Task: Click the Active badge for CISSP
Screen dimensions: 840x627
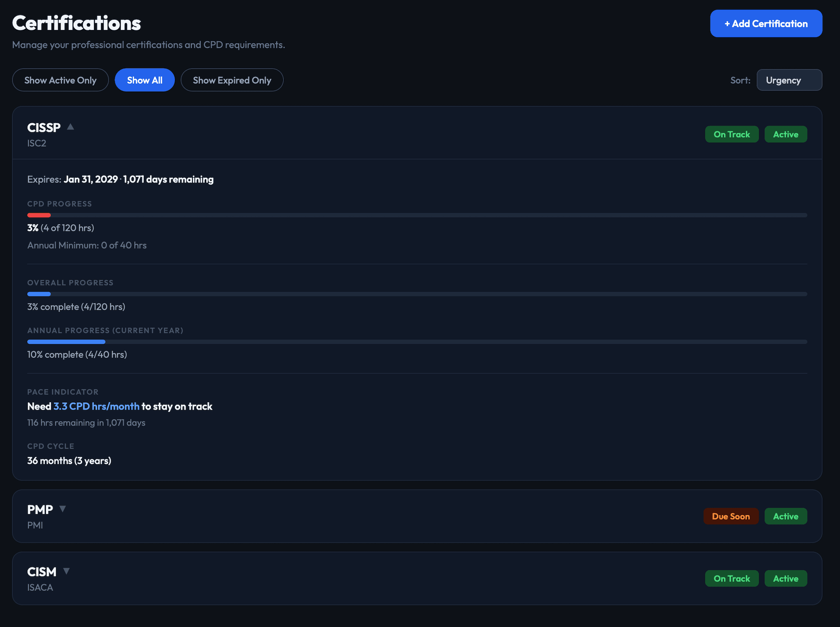Action: (785, 134)
